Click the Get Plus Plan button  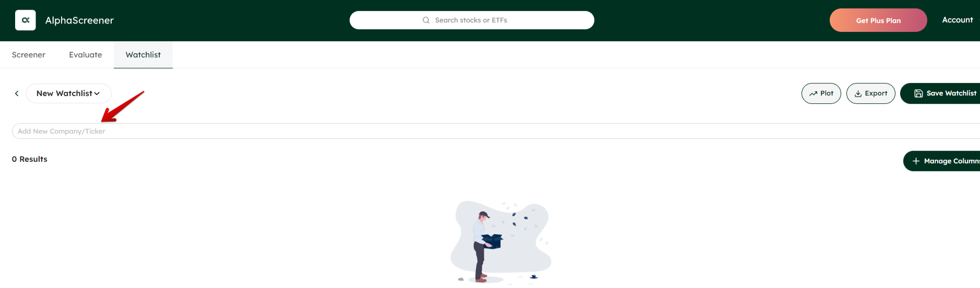tap(878, 20)
